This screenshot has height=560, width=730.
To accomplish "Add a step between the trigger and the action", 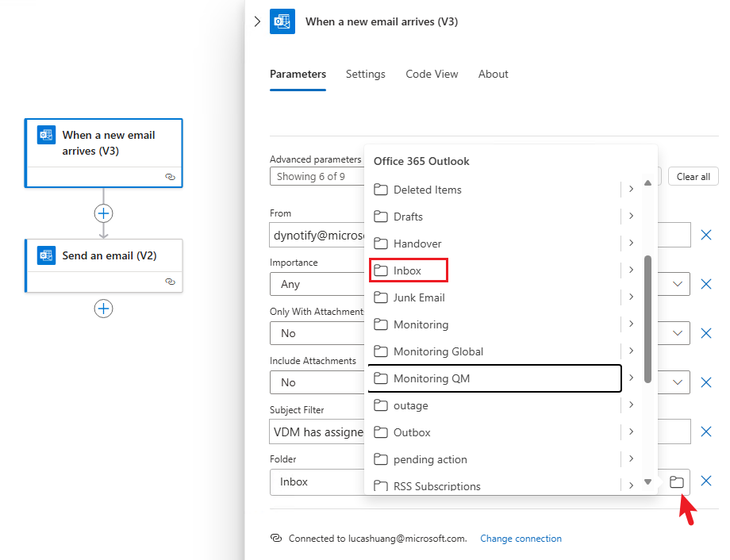I will (103, 213).
